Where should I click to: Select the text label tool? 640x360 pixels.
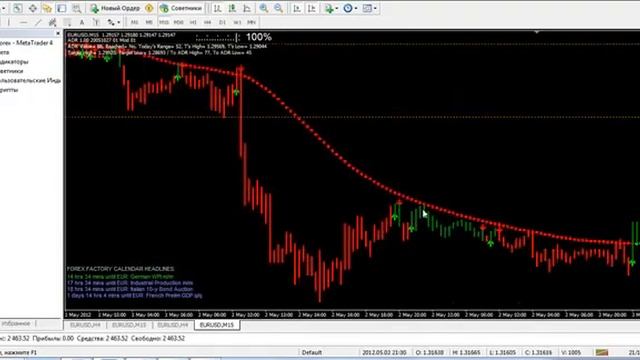click(x=96, y=22)
